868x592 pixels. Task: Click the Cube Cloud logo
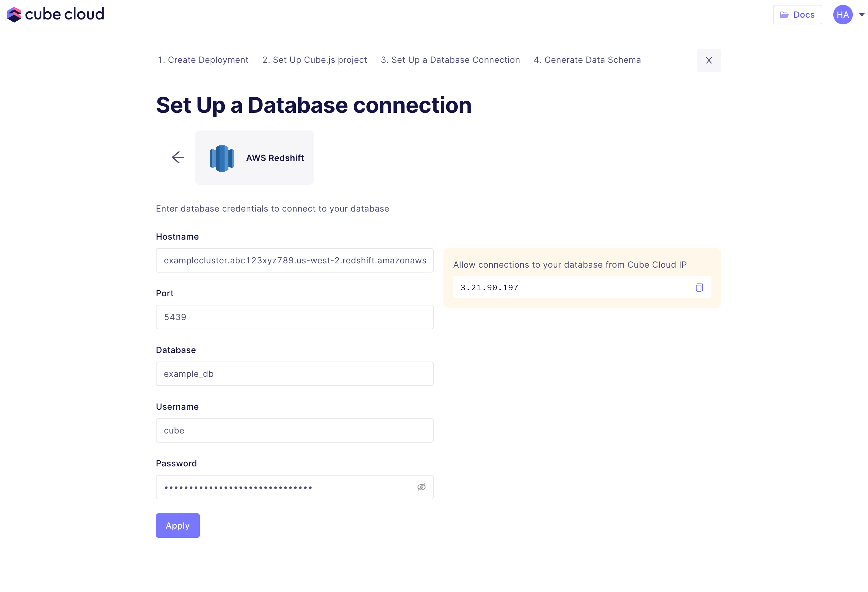(55, 14)
